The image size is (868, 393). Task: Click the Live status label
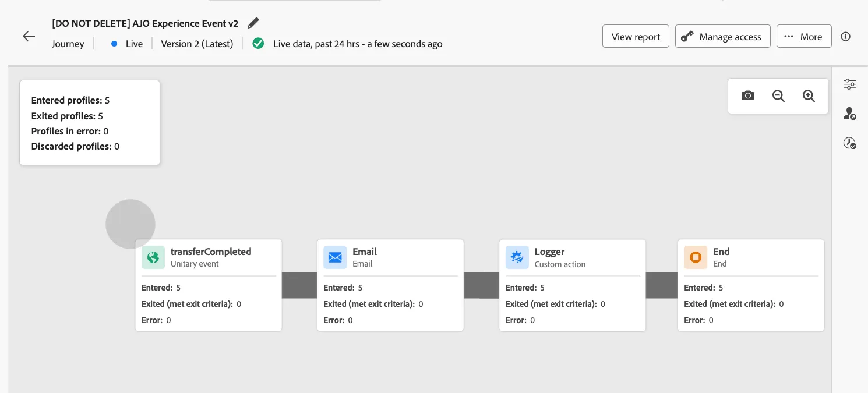click(134, 44)
